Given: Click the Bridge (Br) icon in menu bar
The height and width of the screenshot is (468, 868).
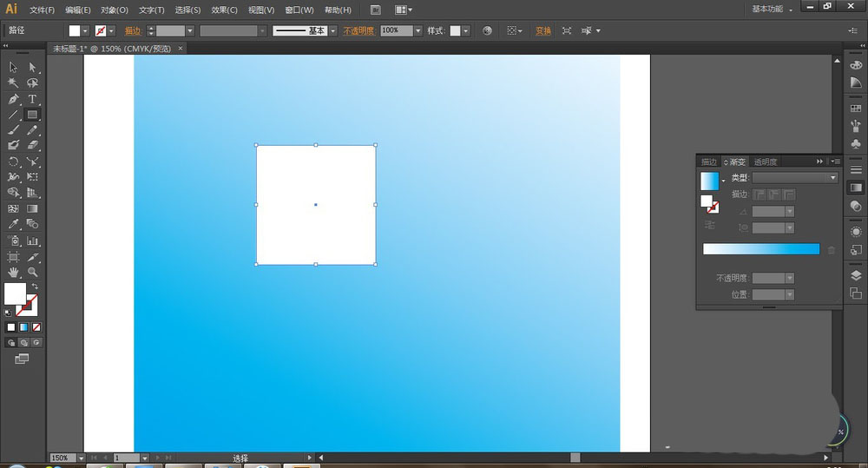Looking at the screenshot, I should pos(375,10).
